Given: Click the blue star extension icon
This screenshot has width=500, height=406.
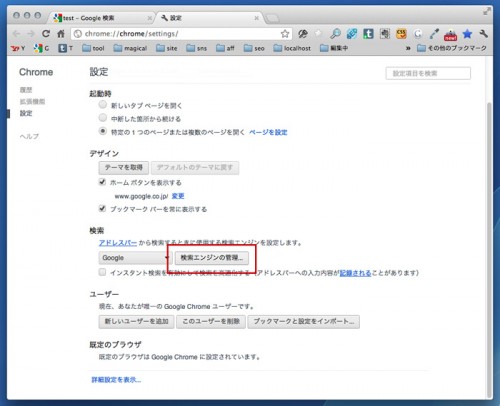Looking at the screenshot, I should pos(467,34).
